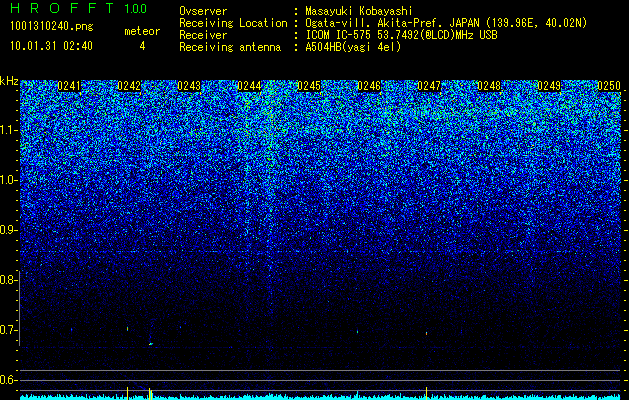Click the 0244 time marker
This screenshot has width=629, height=400.
click(249, 86)
